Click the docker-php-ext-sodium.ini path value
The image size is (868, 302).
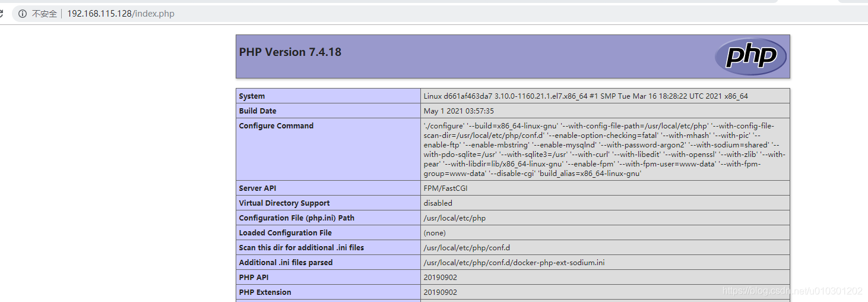click(514, 263)
